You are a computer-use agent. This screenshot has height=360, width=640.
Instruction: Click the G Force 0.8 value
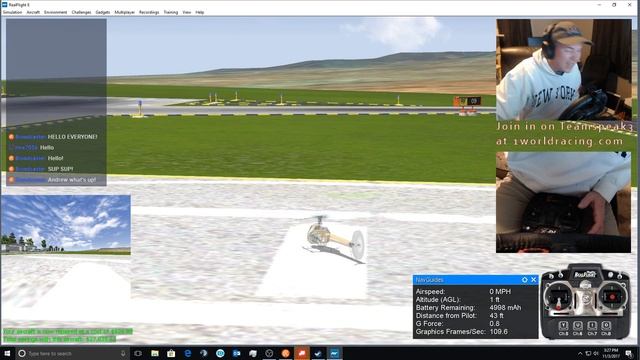point(494,324)
